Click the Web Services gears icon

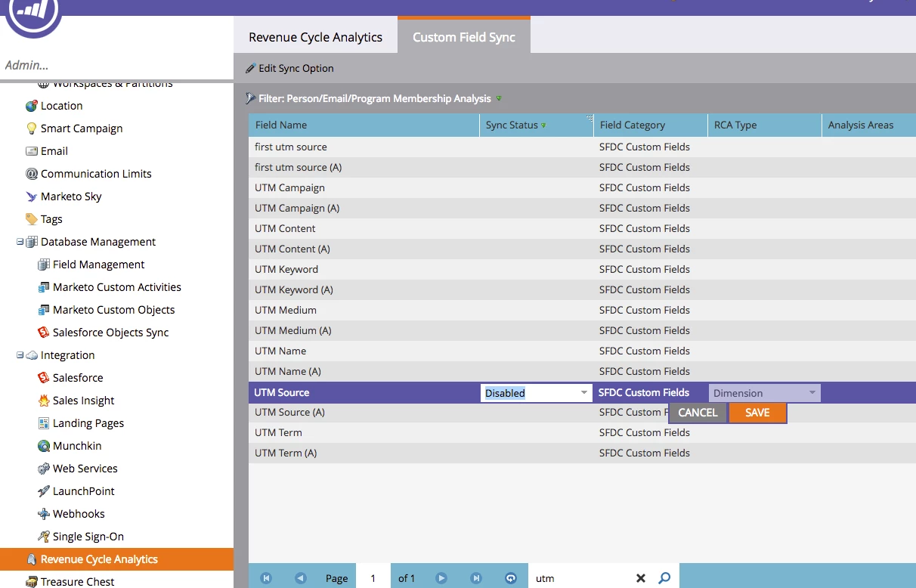[43, 469]
